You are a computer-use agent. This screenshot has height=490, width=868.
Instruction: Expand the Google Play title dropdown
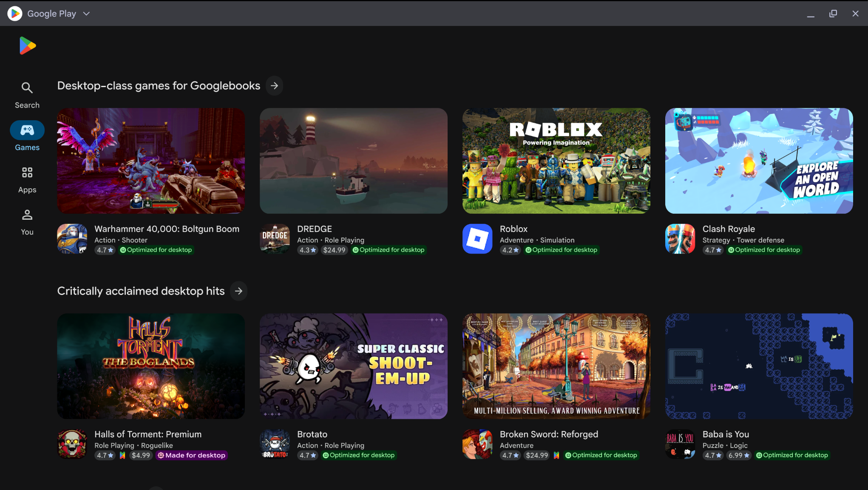pyautogui.click(x=86, y=14)
